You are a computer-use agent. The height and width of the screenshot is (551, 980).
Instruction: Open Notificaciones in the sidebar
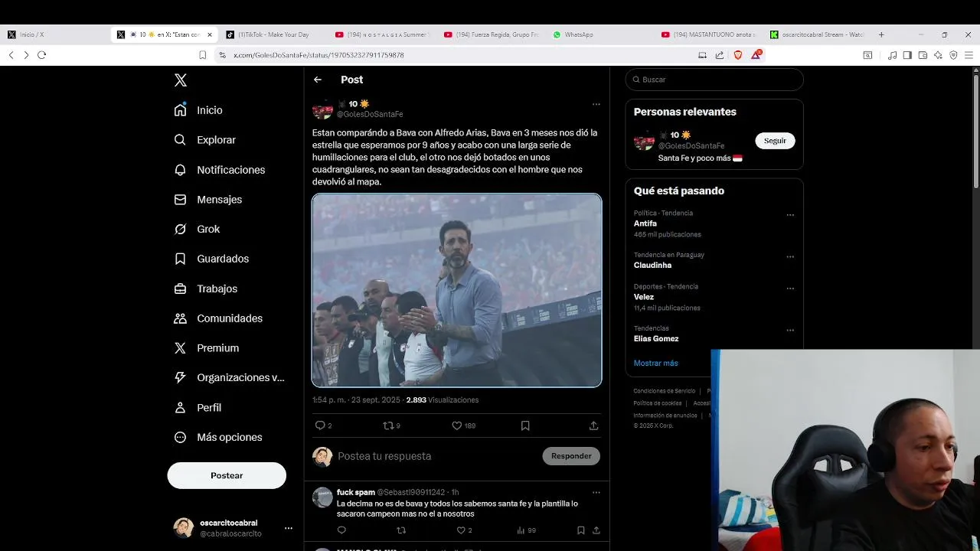click(219, 170)
